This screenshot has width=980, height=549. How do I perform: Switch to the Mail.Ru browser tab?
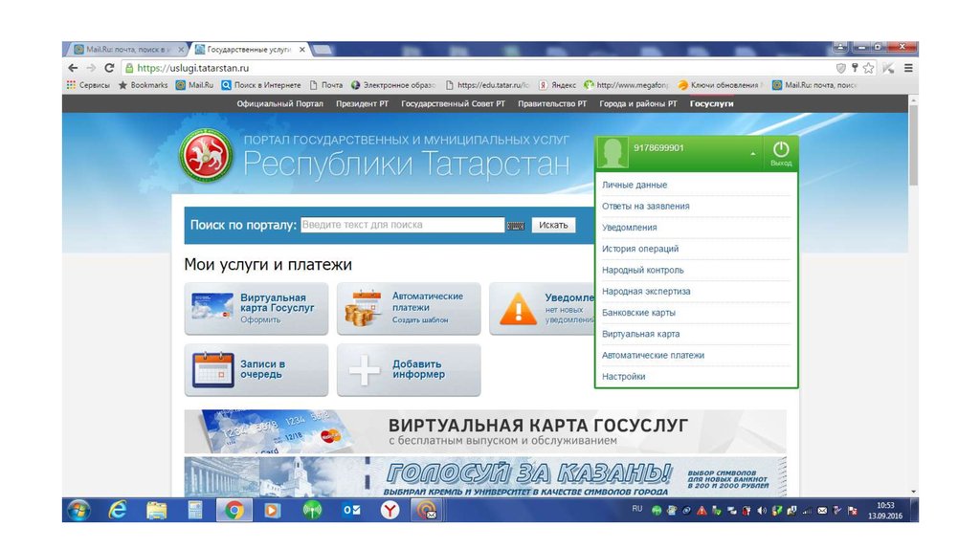(x=122, y=49)
